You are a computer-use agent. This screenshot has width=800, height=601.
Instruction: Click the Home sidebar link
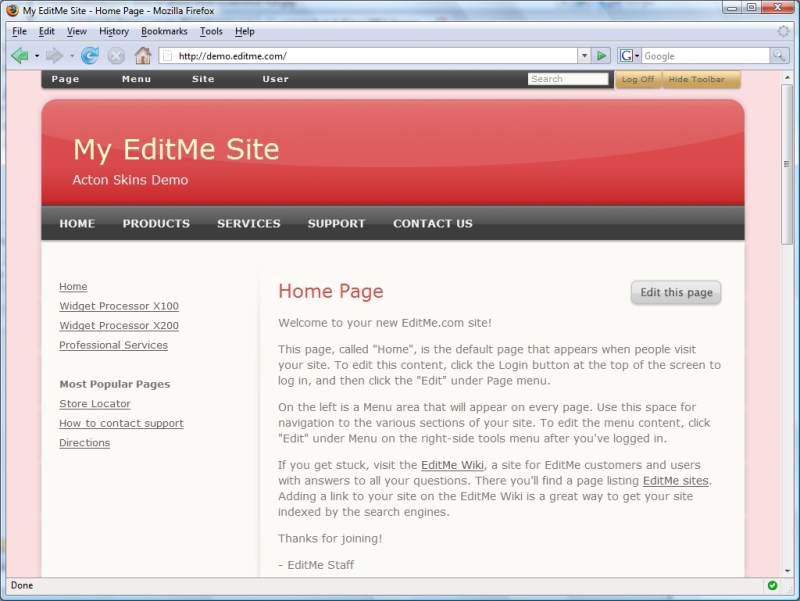[x=73, y=287]
